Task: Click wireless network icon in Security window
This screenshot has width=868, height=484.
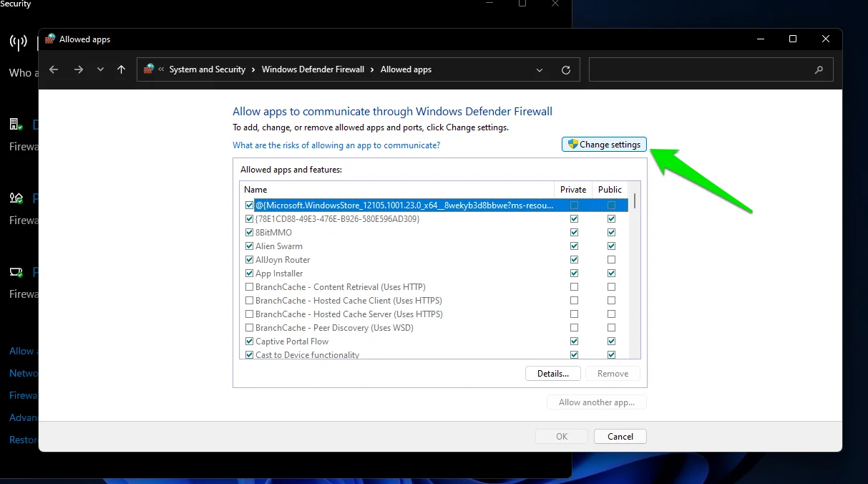Action: [17, 43]
